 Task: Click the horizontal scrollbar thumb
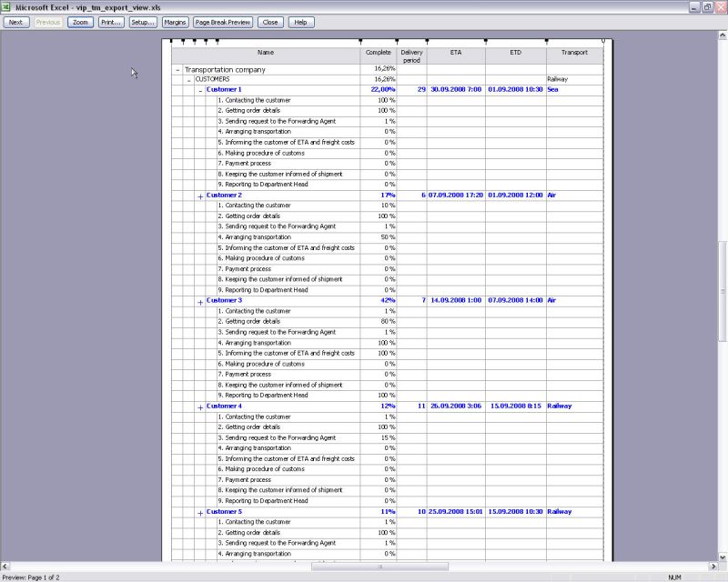click(379, 567)
